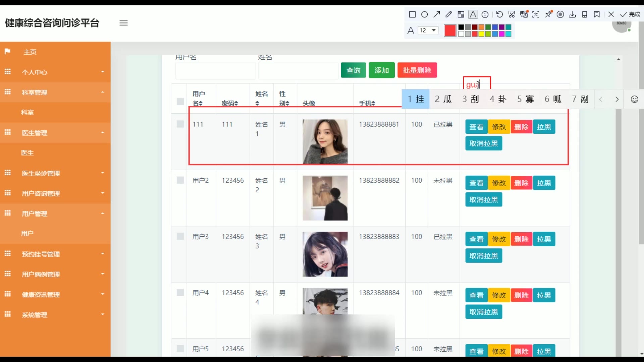Choose IME candidate 2 瓜
Screen dimensions: 644x362
coord(443,99)
